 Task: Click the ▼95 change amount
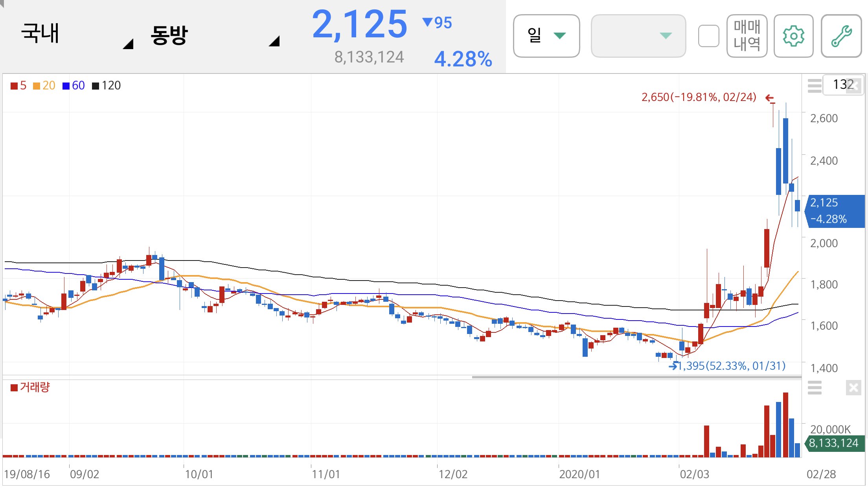437,23
